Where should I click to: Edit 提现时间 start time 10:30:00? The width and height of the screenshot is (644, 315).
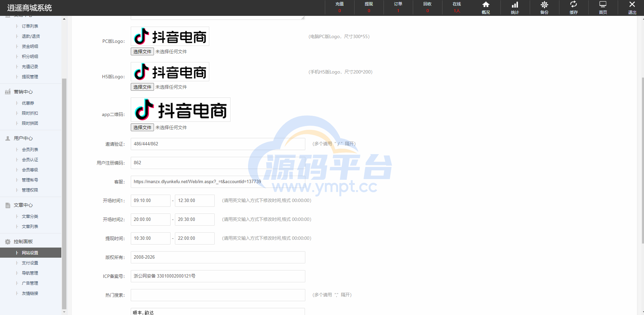pyautogui.click(x=151, y=238)
